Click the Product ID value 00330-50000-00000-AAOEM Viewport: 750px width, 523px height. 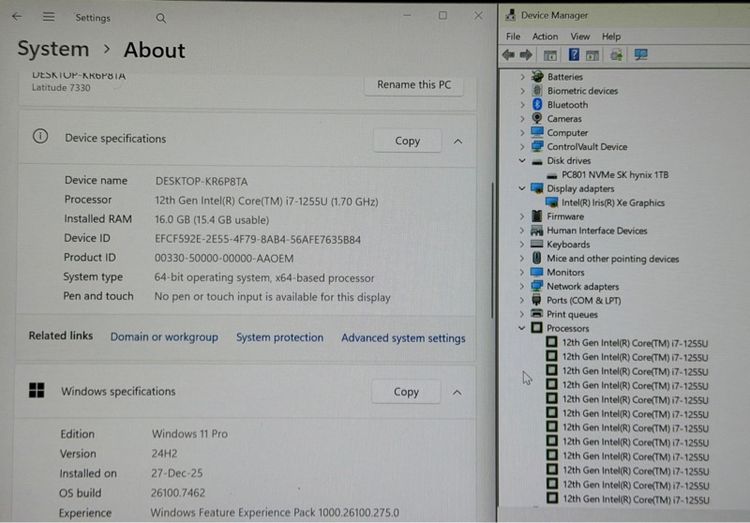tap(224, 258)
